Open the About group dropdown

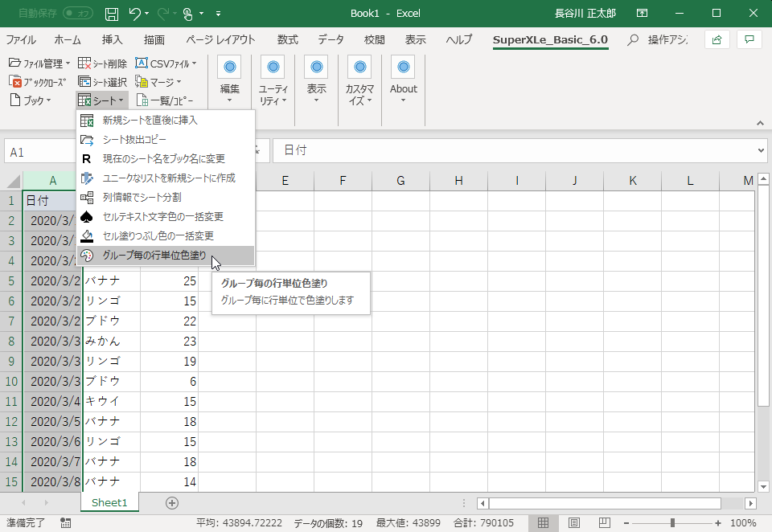click(x=403, y=81)
